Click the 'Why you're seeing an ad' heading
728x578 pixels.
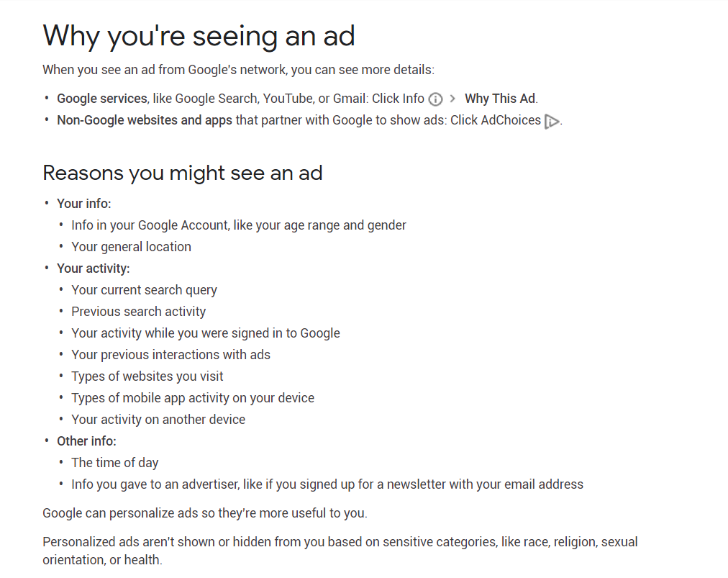click(x=199, y=36)
